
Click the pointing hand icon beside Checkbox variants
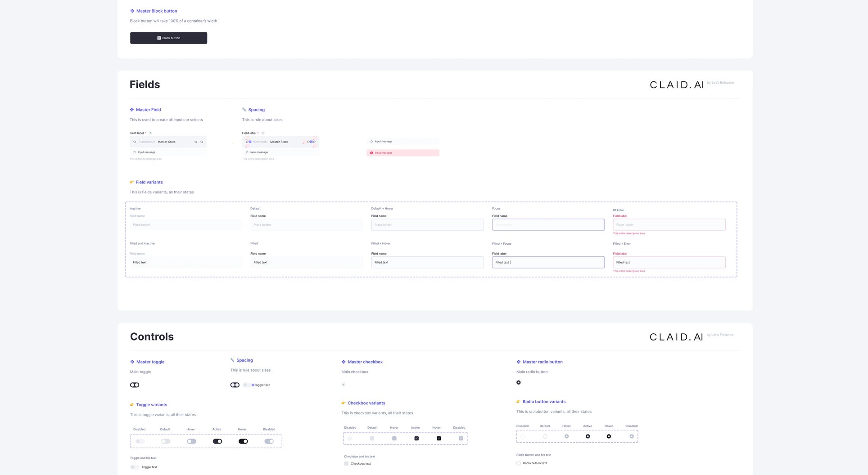[344, 403]
